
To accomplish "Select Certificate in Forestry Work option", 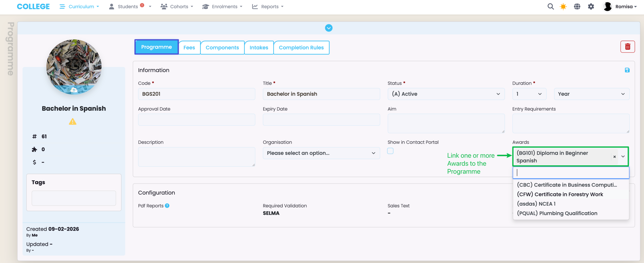I will (560, 194).
